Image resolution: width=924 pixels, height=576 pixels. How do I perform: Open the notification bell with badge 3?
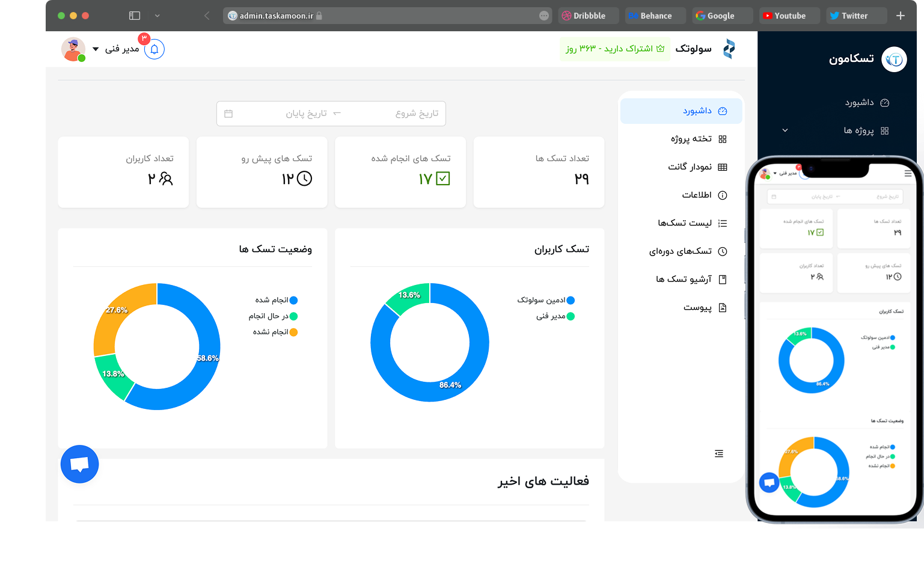click(155, 49)
